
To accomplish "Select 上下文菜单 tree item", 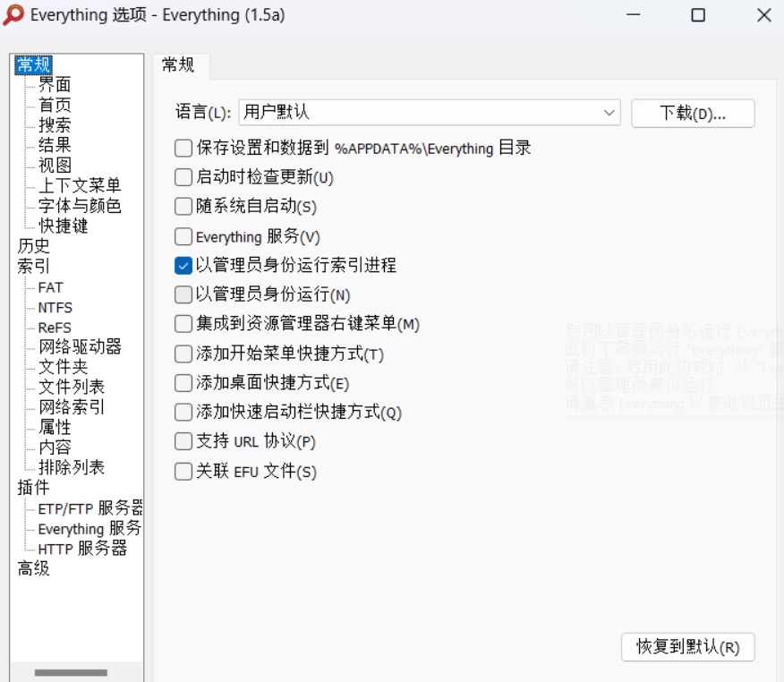I will [x=80, y=185].
